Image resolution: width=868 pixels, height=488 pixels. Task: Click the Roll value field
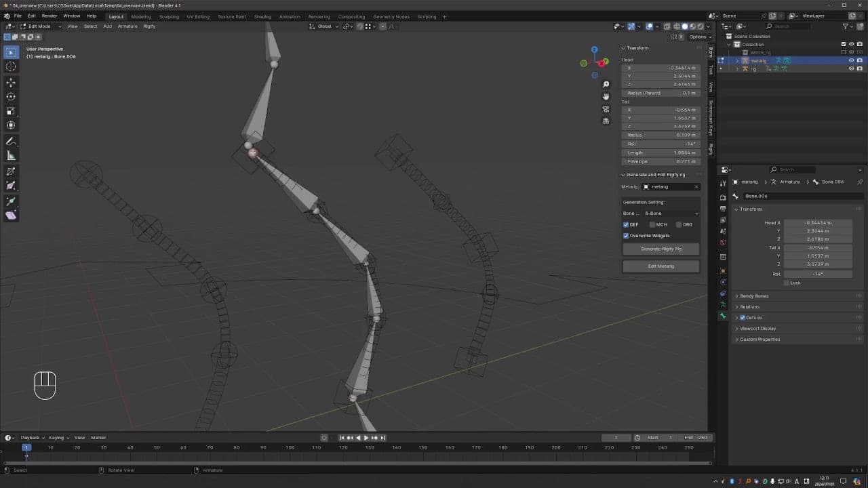pos(662,144)
